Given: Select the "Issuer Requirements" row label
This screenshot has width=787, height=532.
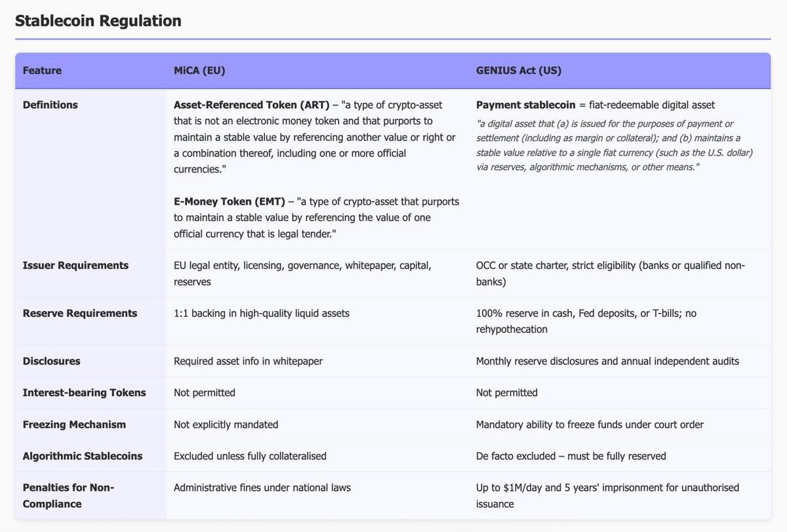Looking at the screenshot, I should 75,266.
